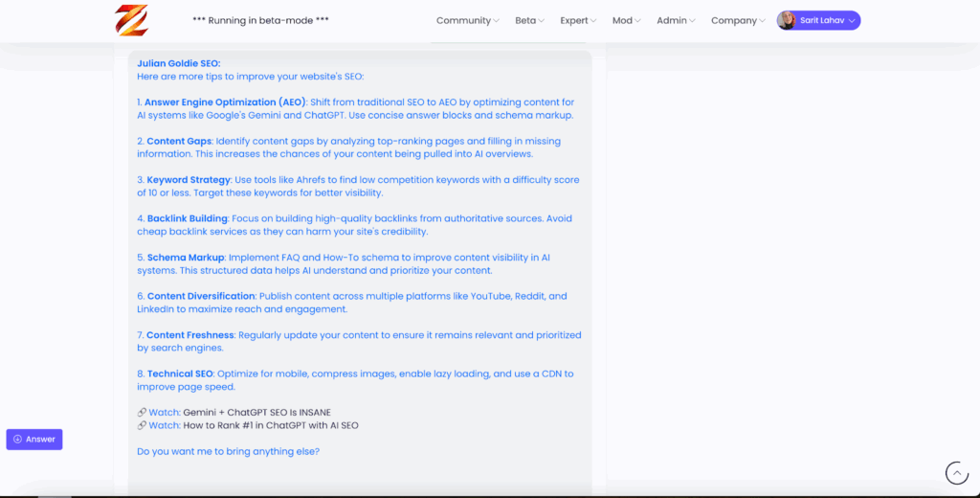This screenshot has width=980, height=498.
Task: Click the Z logo icon
Action: click(132, 20)
